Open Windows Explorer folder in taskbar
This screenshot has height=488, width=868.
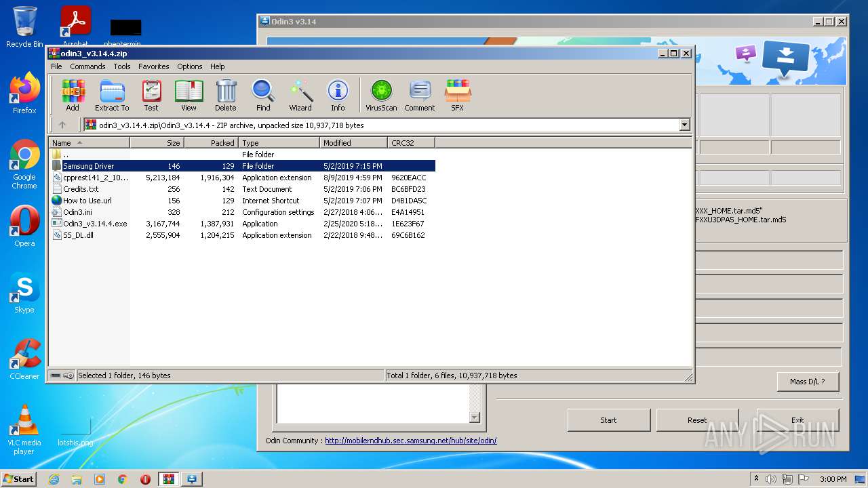pos(77,479)
